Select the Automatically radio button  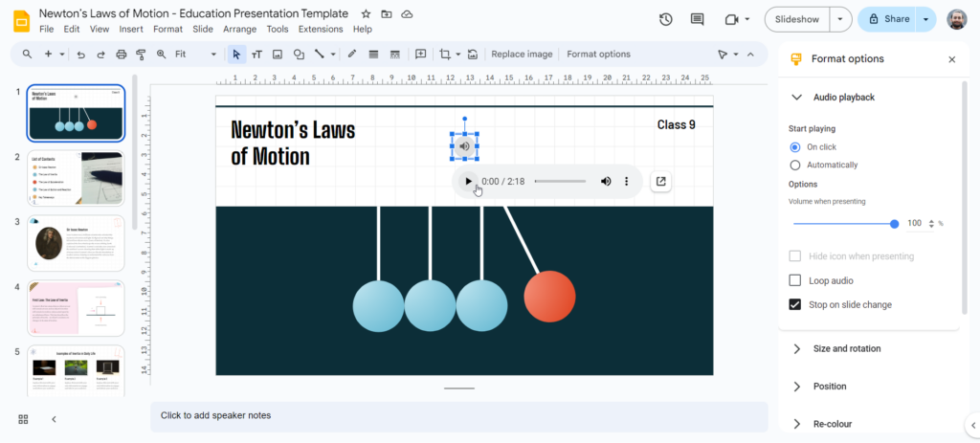(x=794, y=166)
